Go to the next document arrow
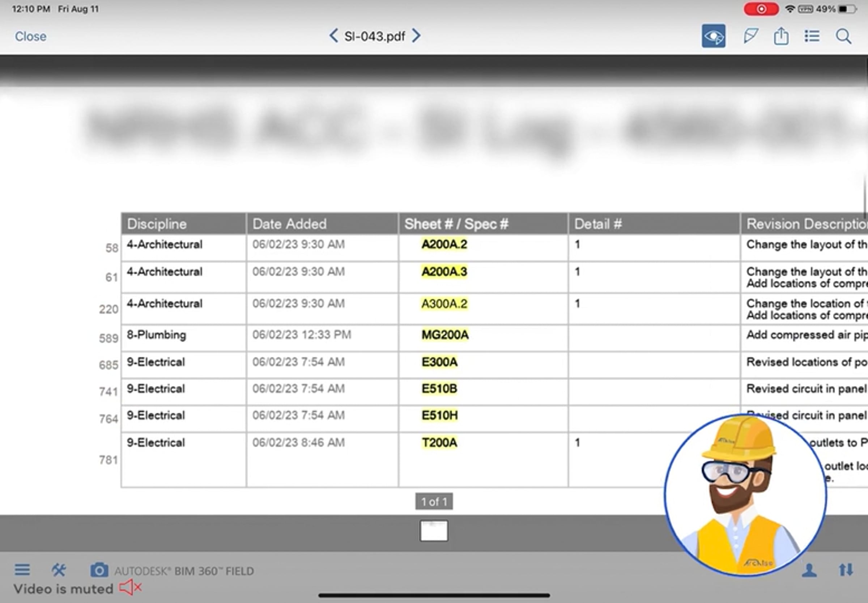Viewport: 868px width, 603px height. (x=416, y=36)
